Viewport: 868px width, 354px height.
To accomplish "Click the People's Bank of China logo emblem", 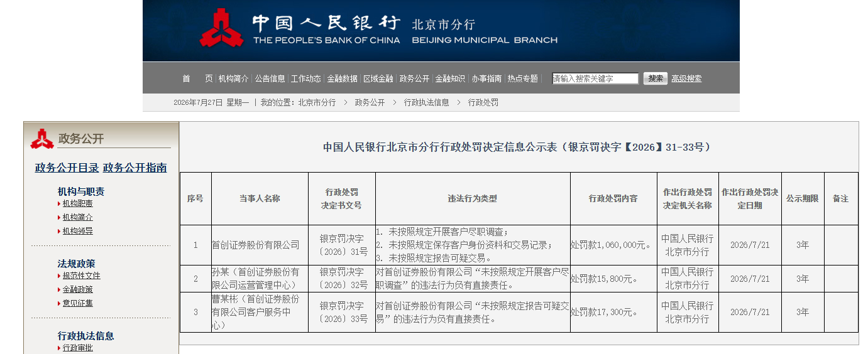I will click(221, 28).
